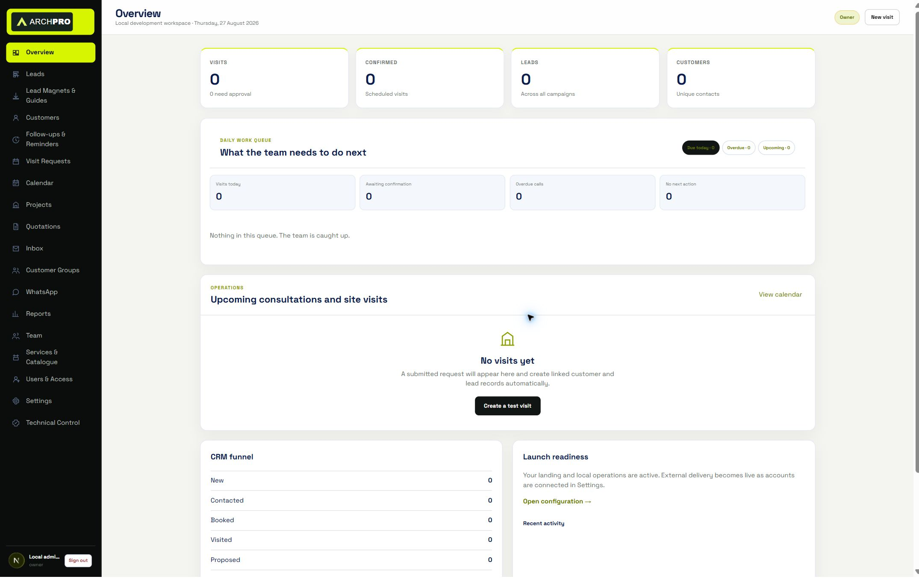
Task: Go to Quotations in the sidebar
Action: [50, 227]
